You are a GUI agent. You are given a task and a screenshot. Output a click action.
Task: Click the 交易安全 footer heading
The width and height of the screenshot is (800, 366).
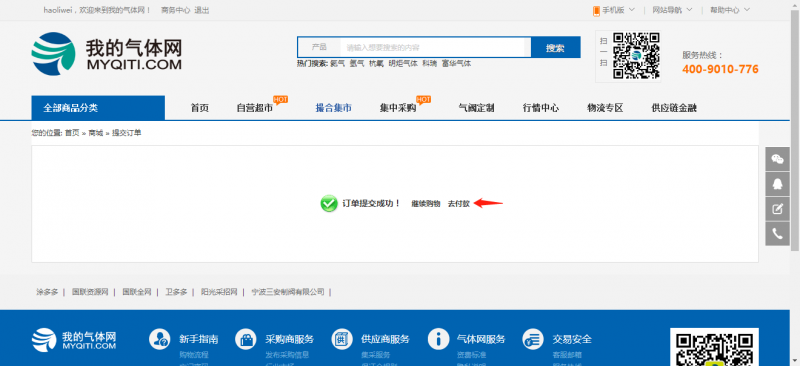click(x=572, y=339)
